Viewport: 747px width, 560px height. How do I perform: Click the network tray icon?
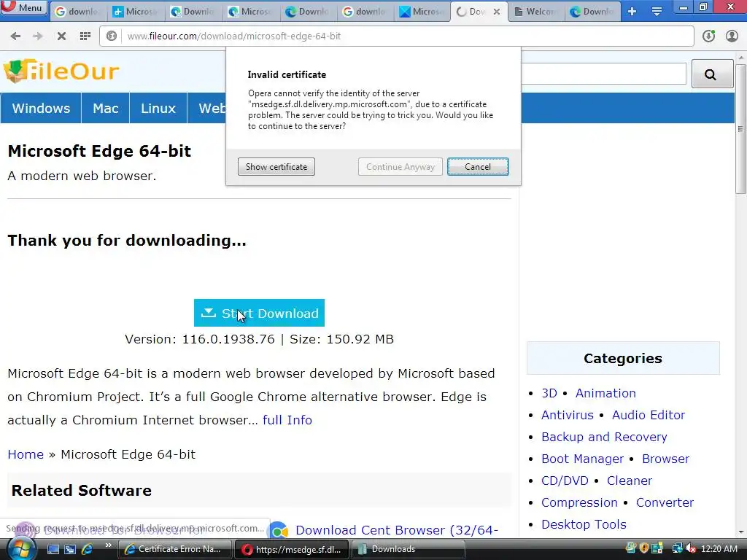pyautogui.click(x=677, y=548)
